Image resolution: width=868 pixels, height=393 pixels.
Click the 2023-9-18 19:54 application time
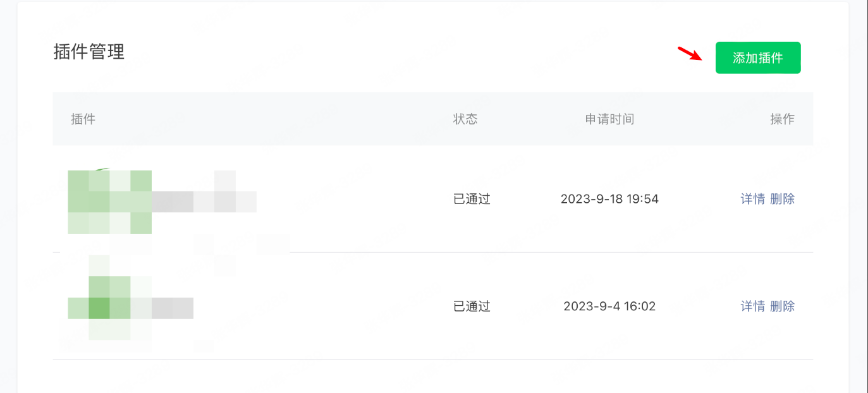(609, 199)
